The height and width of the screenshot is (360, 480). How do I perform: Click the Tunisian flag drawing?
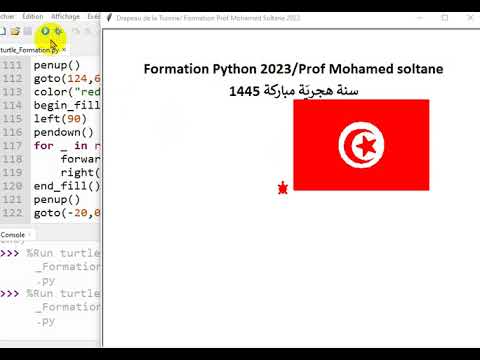point(361,145)
